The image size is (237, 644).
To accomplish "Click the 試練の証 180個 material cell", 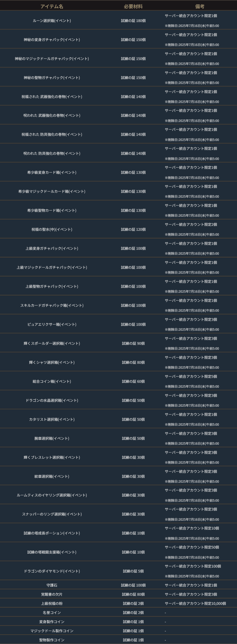I will point(133,21).
